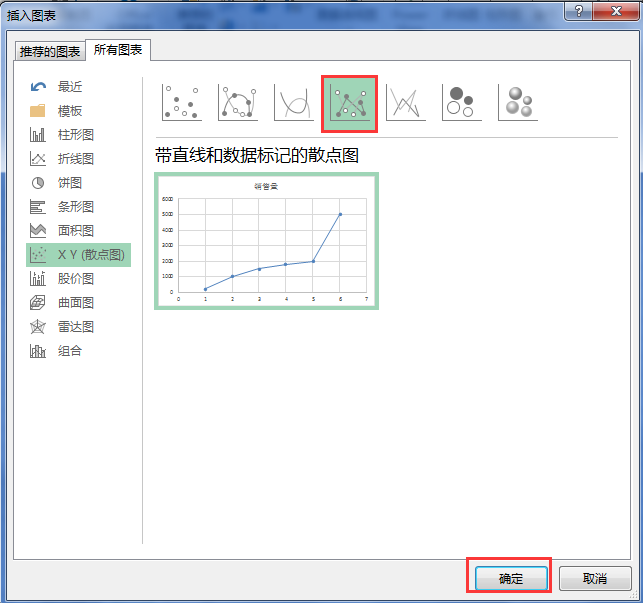Choose scatter with smooth lines subtype
Viewport: 643px width, 603px height.
[294, 103]
